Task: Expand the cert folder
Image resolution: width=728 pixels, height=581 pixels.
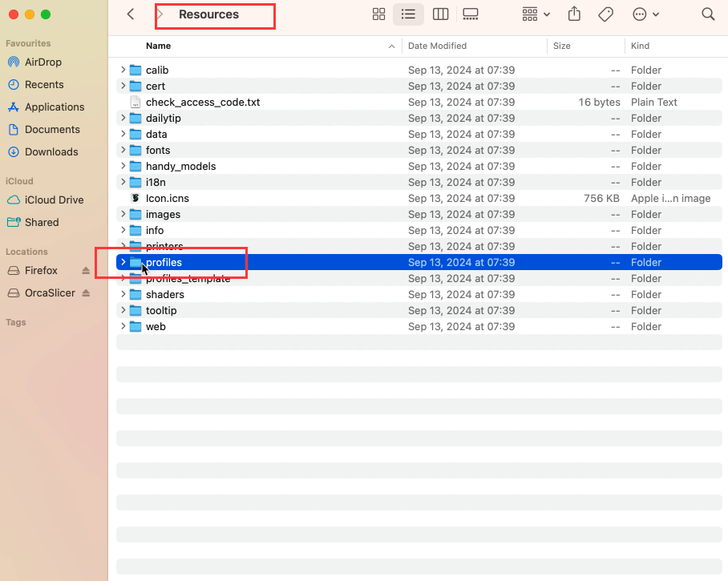Action: click(123, 86)
